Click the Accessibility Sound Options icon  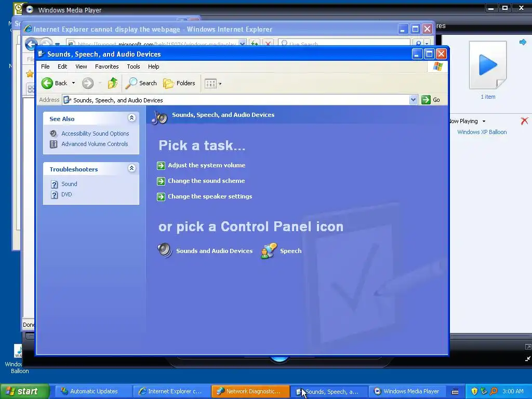(54, 134)
